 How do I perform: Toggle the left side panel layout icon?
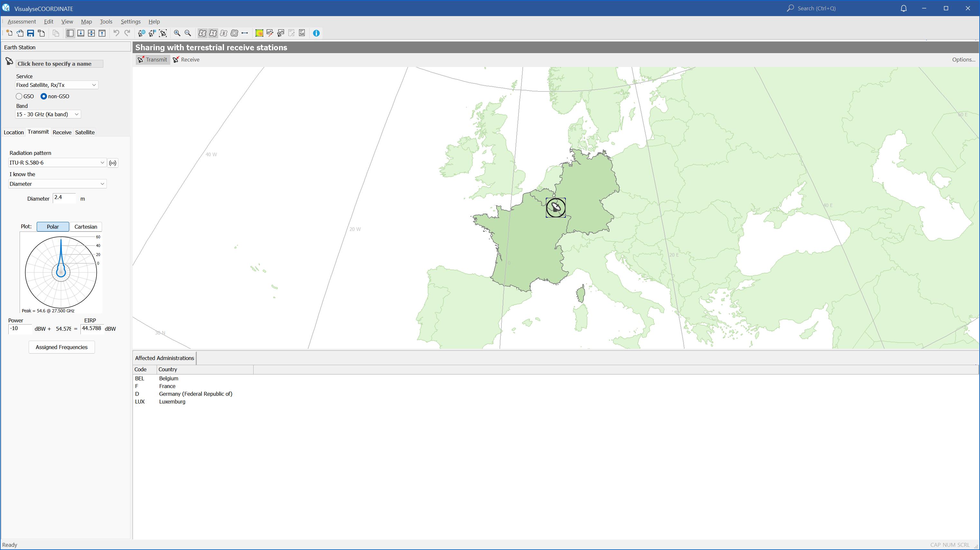70,33
